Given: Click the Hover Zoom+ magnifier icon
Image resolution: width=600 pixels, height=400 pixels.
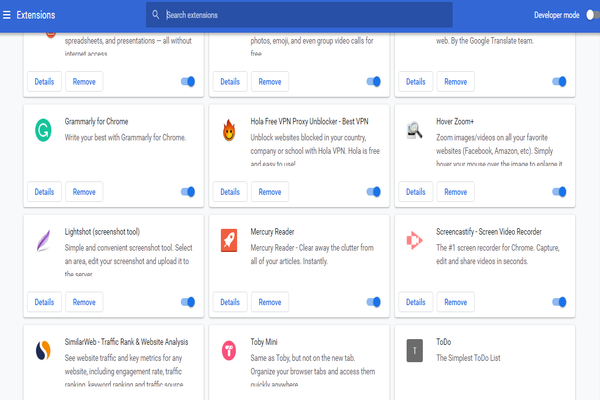Looking at the screenshot, I should (x=414, y=130).
